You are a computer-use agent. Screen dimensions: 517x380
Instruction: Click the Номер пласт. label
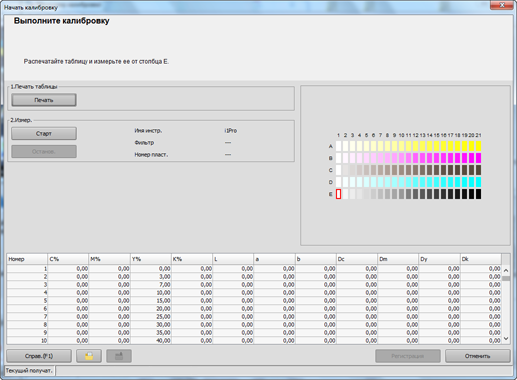pos(151,155)
